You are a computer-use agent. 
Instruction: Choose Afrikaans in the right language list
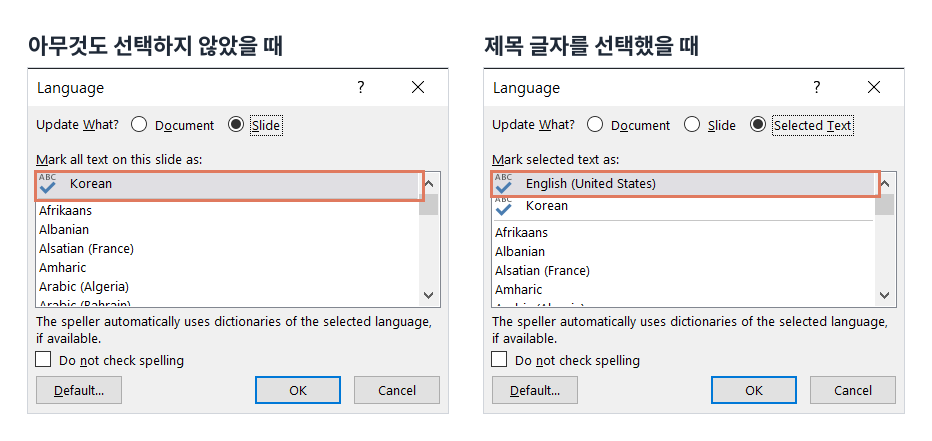click(x=684, y=232)
